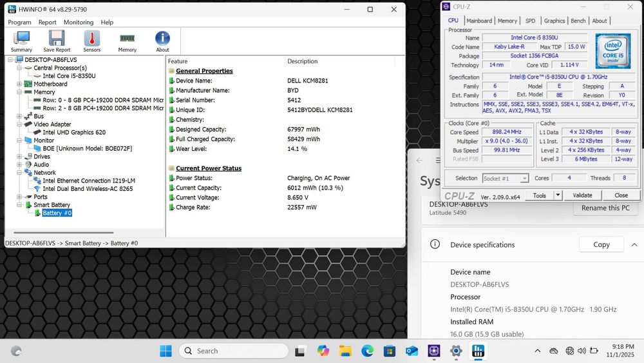Open HWiNFO Program menu
644x363 pixels.
pos(19,22)
